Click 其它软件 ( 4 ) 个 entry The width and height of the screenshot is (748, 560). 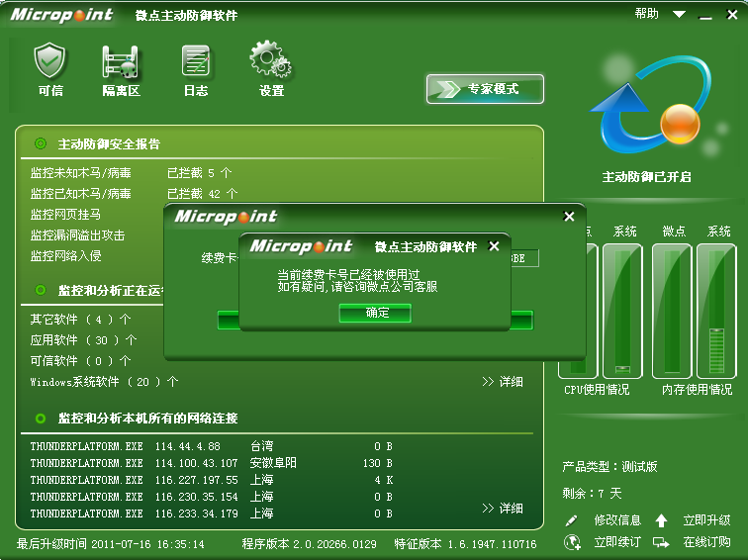point(80,320)
